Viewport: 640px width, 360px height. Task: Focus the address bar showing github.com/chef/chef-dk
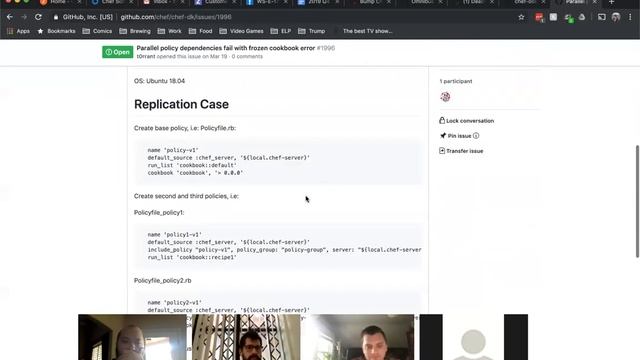[176, 17]
